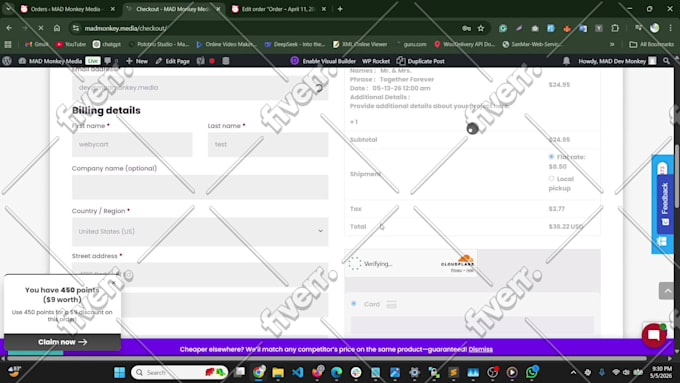Click the Company name field

[200, 187]
